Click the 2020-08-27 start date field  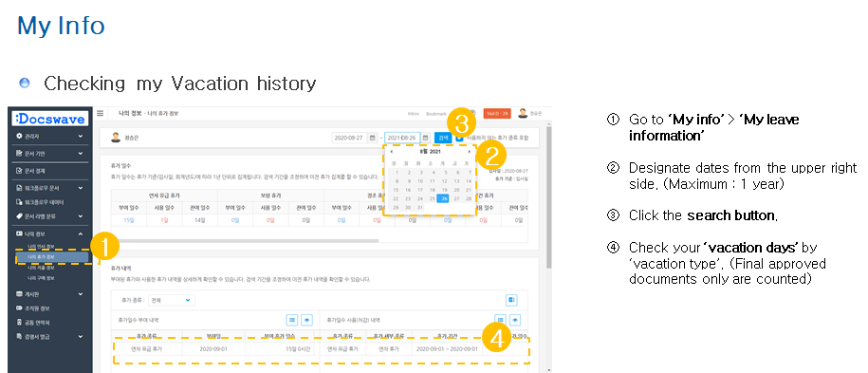point(349,138)
